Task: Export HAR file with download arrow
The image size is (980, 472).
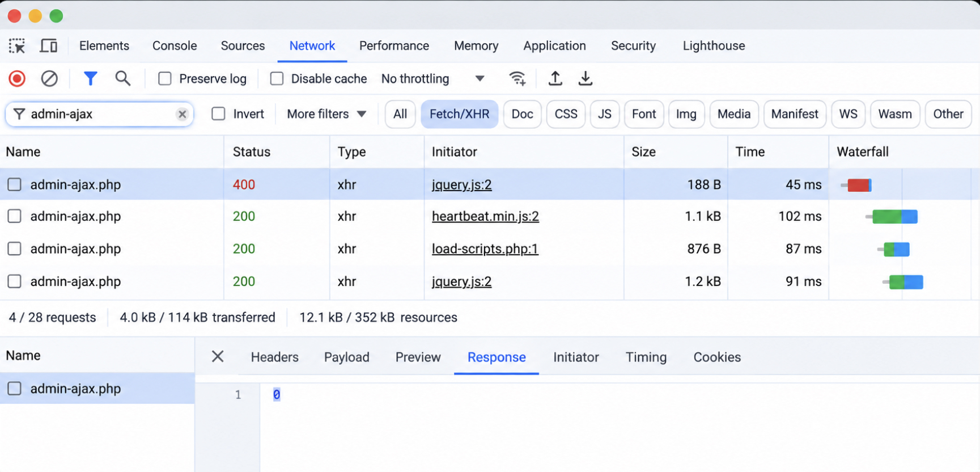Action: tap(586, 78)
